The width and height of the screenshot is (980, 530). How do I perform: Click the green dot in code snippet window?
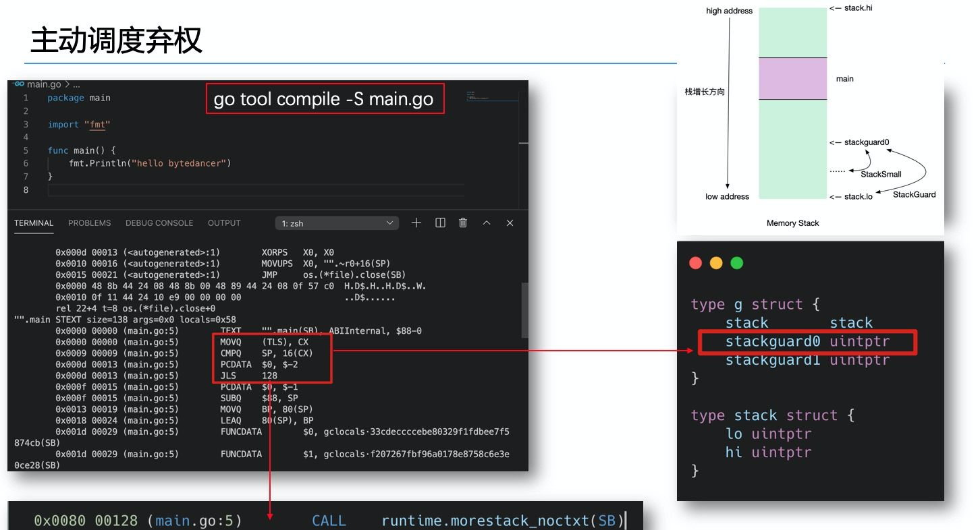point(737,263)
